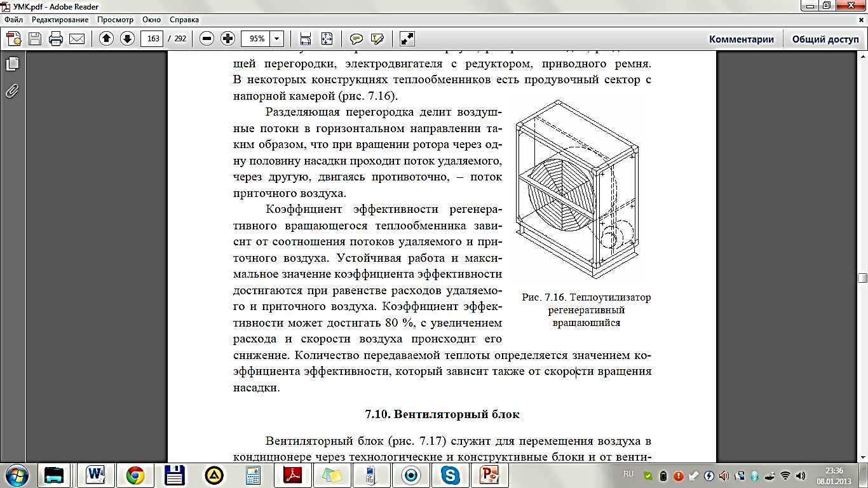The width and height of the screenshot is (868, 488).
Task: Open the Окно menu
Action: pos(152,20)
